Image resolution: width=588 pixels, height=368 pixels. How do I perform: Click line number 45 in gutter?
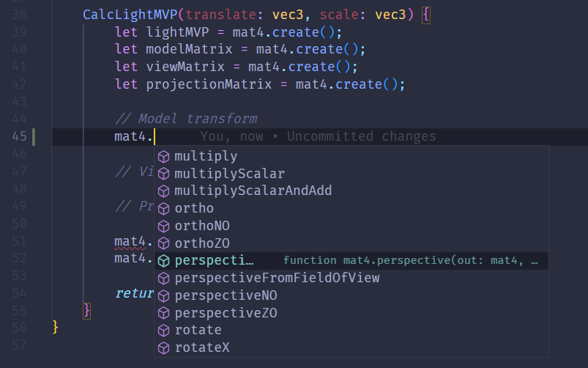(19, 136)
